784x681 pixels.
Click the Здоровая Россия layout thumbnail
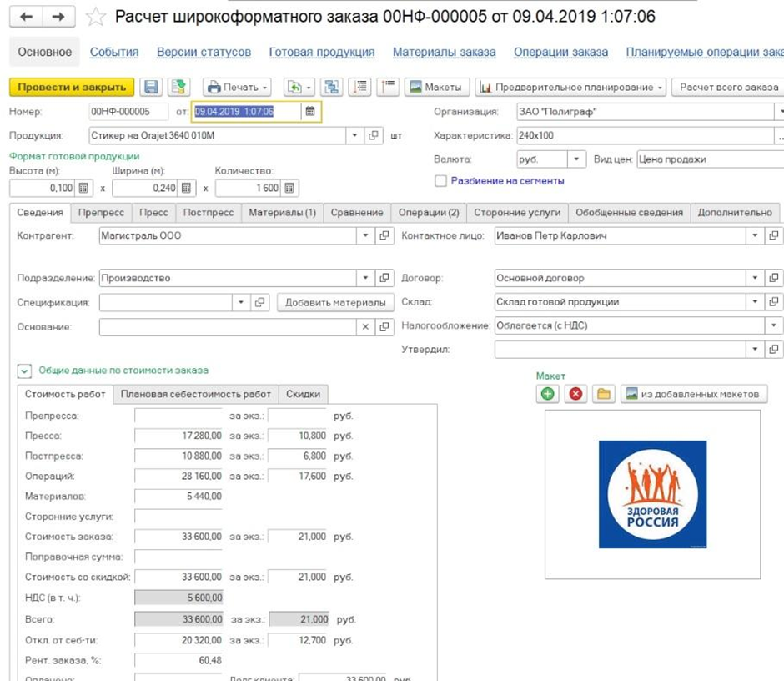[652, 494]
